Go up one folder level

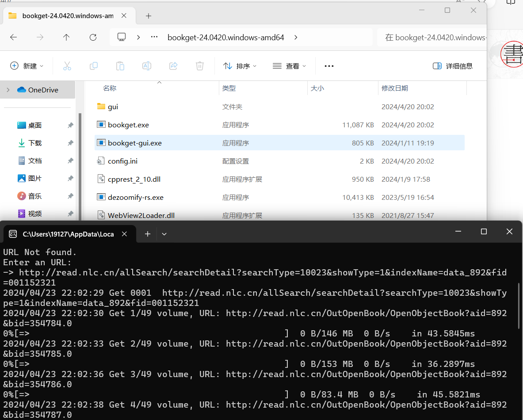(66, 38)
